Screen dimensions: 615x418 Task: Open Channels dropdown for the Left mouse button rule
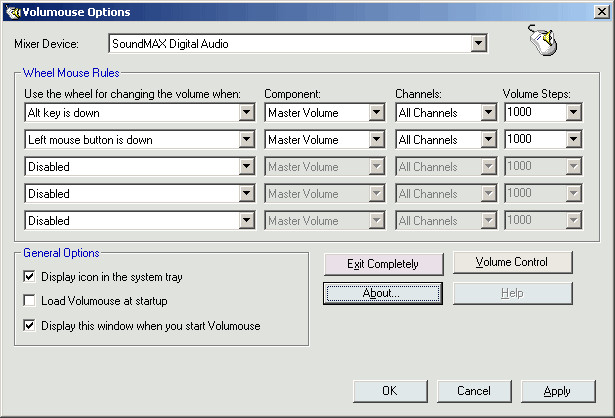point(488,140)
